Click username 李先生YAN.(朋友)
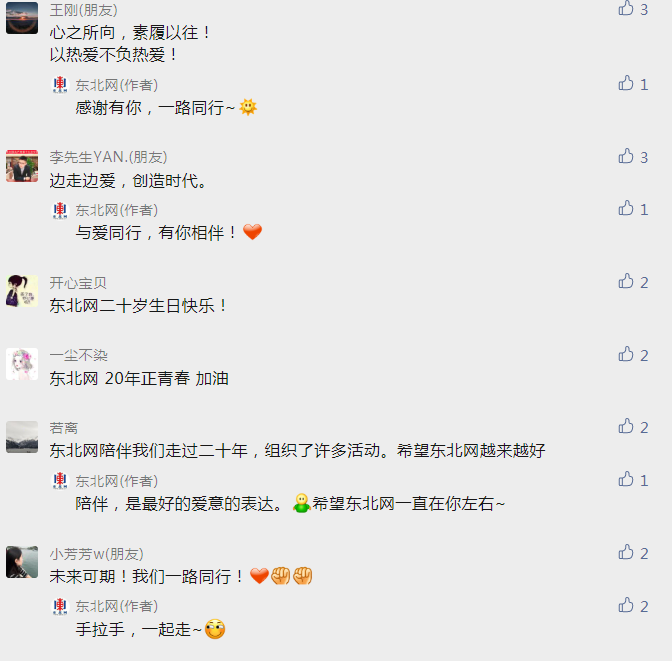 [x=108, y=157]
